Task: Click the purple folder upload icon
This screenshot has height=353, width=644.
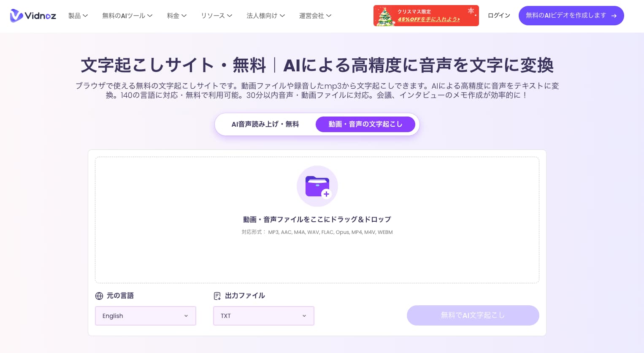Action: click(317, 185)
